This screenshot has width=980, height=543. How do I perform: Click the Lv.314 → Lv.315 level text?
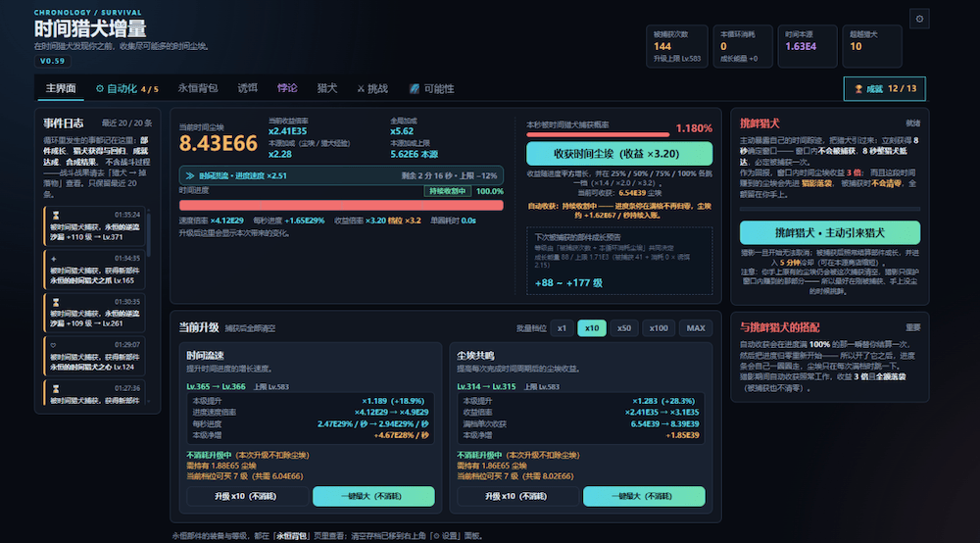tap(486, 387)
